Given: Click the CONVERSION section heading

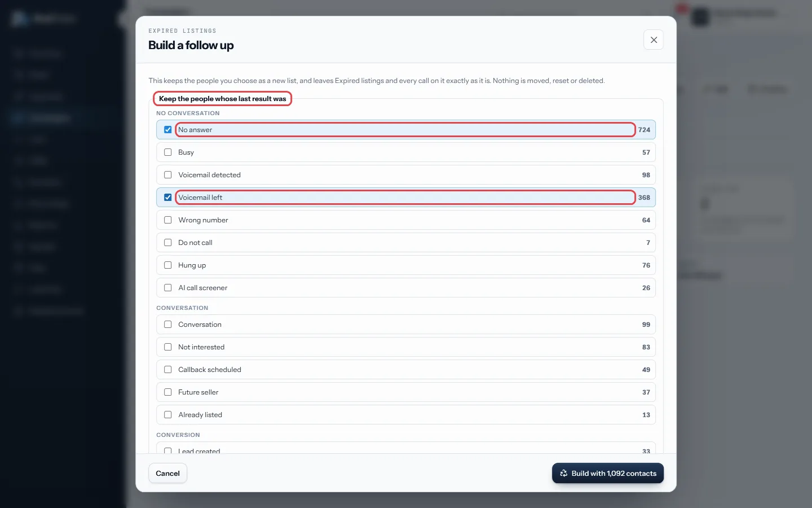Looking at the screenshot, I should point(178,435).
